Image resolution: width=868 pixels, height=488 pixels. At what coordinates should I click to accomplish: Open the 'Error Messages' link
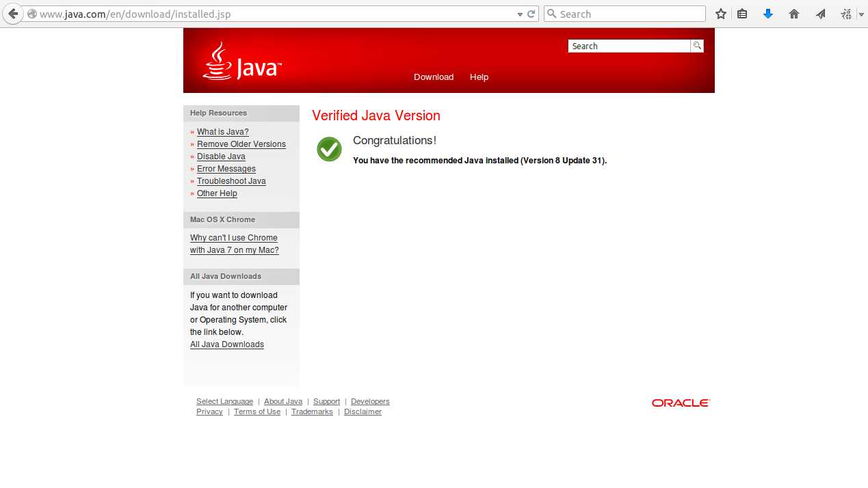point(226,169)
